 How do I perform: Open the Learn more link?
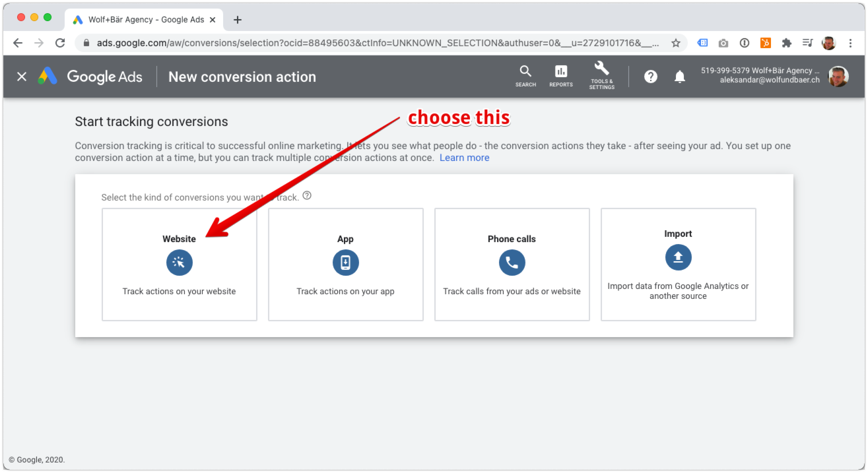click(464, 157)
